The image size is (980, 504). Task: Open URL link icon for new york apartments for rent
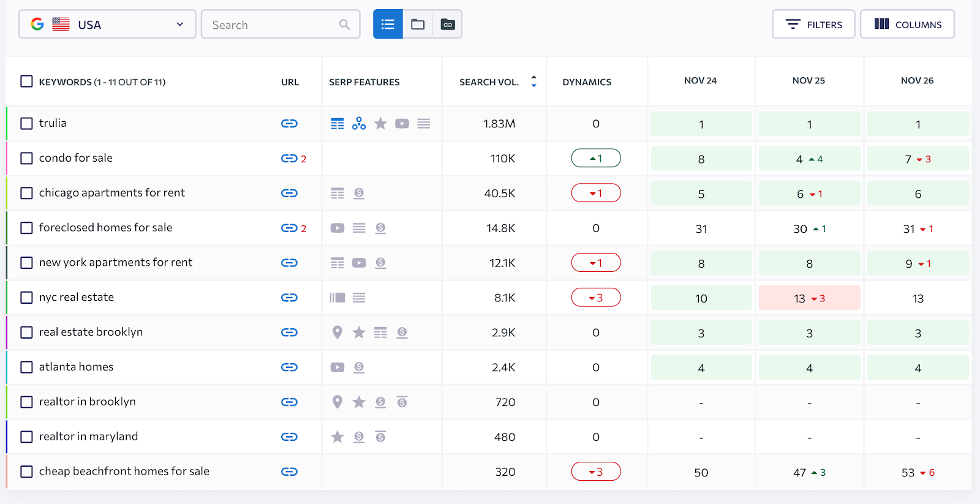tap(289, 263)
